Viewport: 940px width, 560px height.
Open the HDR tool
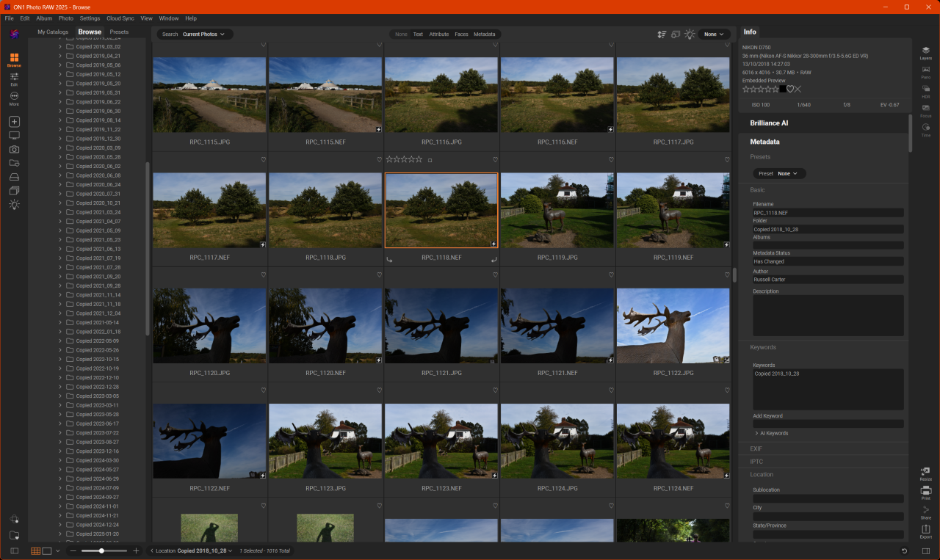pyautogui.click(x=925, y=90)
